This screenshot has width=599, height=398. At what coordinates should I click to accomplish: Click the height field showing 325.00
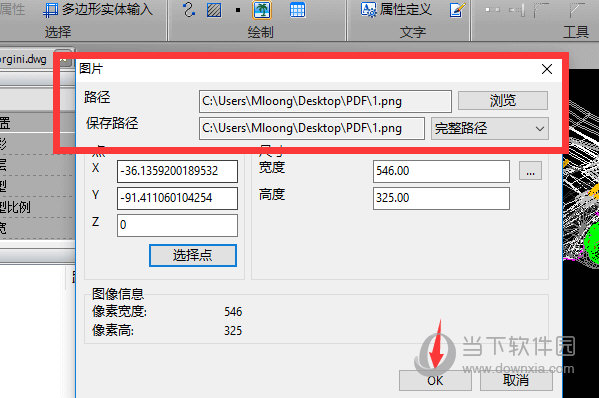point(441,198)
